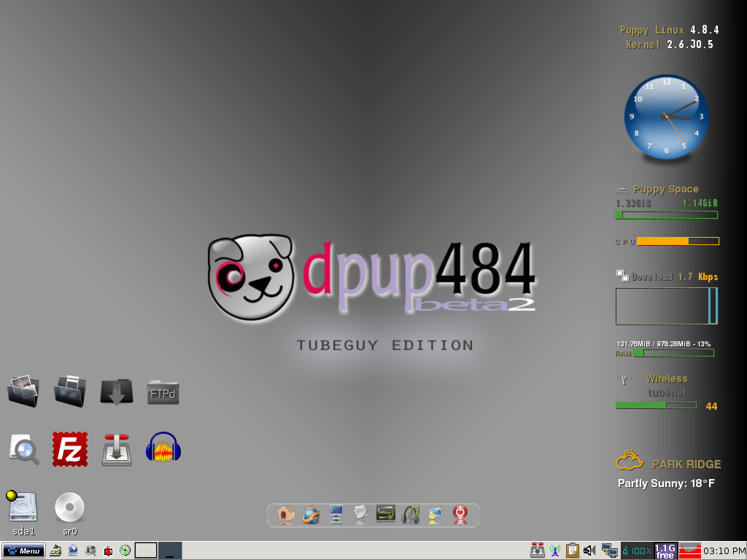Click the partly sunny weather cloud icon
This screenshot has width=747, height=560.
click(630, 461)
